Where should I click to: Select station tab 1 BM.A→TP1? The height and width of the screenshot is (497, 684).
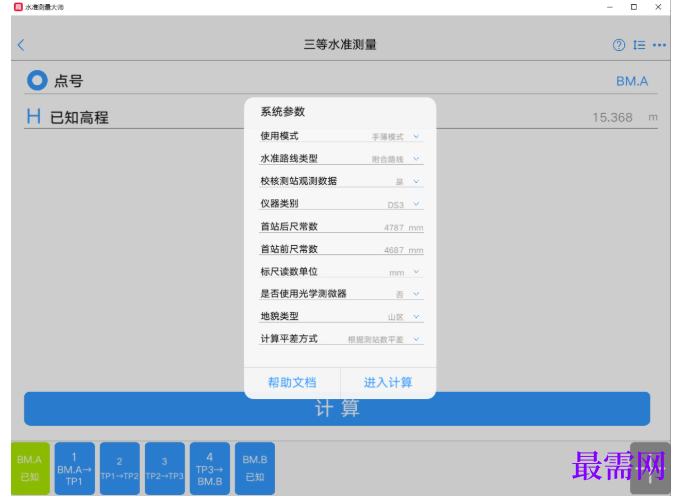click(x=75, y=468)
